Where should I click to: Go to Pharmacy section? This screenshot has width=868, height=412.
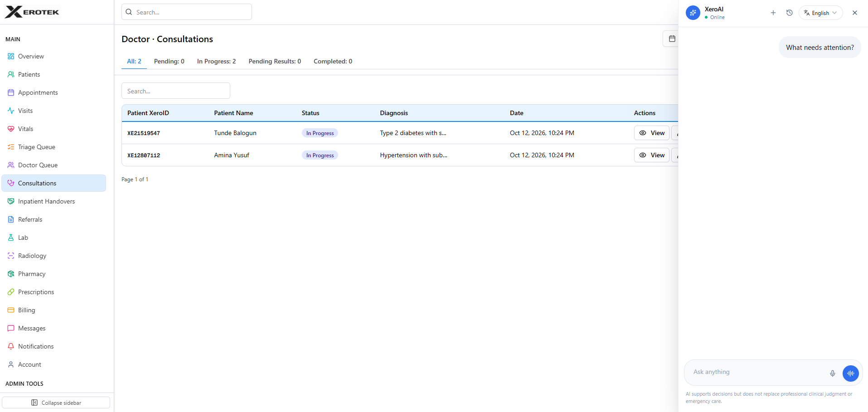(x=53, y=274)
